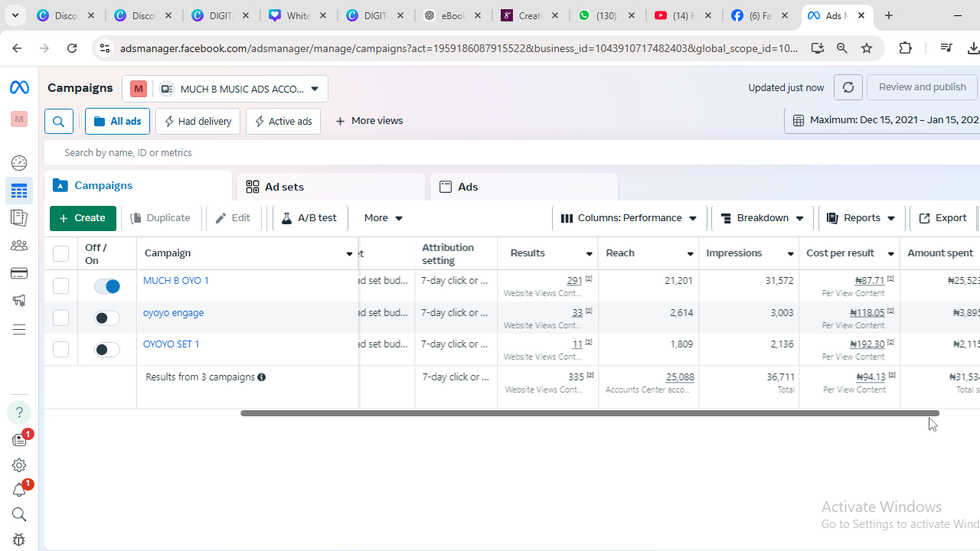
Task: Tick the checkbox for MUCH B OYO 1
Action: 60,286
